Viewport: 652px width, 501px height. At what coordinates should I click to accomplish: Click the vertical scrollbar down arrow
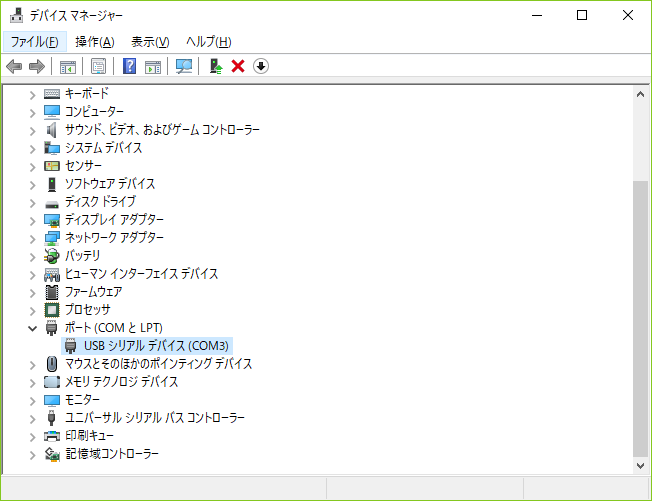pos(641,466)
